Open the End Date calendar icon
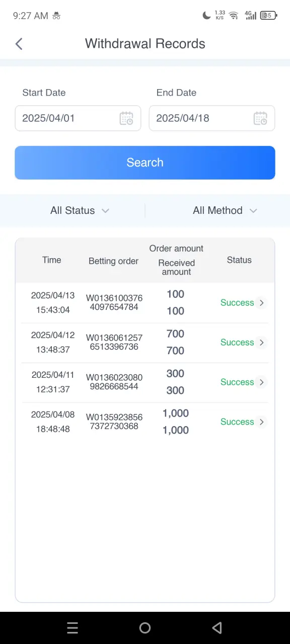The image size is (290, 644). point(260,118)
